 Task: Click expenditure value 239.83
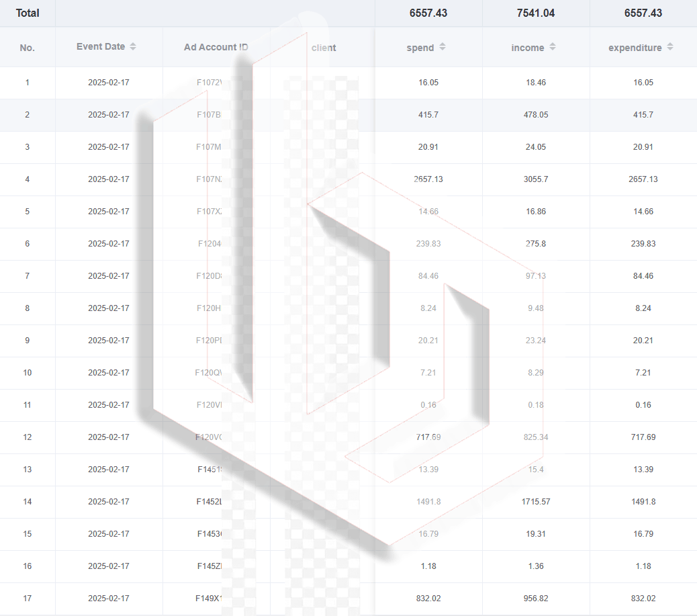click(643, 244)
